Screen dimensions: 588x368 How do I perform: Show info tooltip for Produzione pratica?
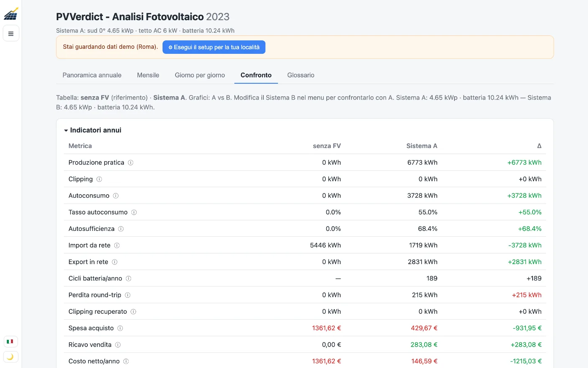131,163
